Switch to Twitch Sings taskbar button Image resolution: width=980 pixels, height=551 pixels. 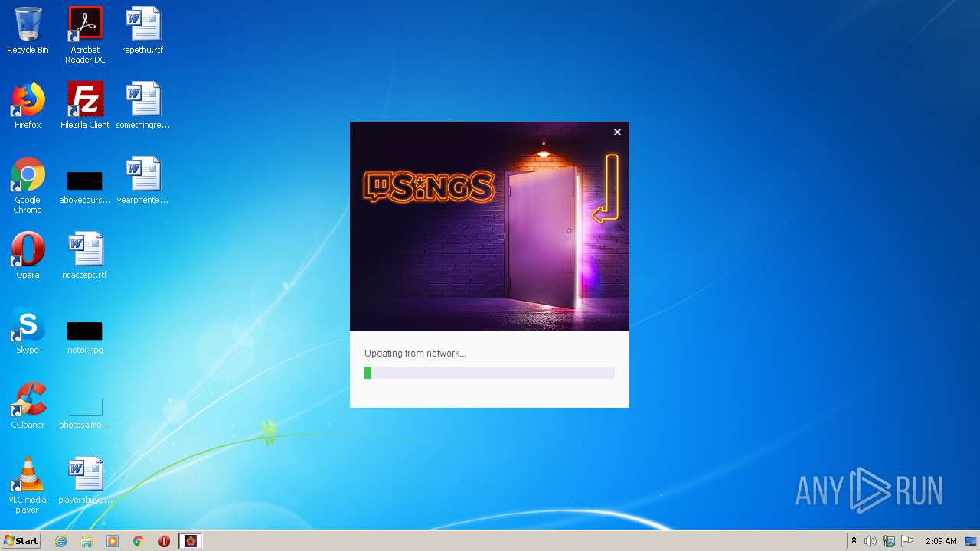click(x=191, y=541)
